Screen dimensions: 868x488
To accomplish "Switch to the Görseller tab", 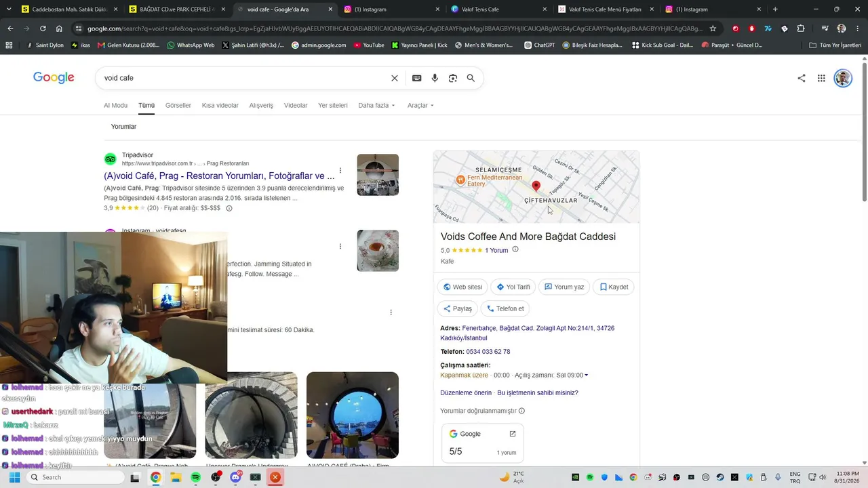I will tap(178, 106).
